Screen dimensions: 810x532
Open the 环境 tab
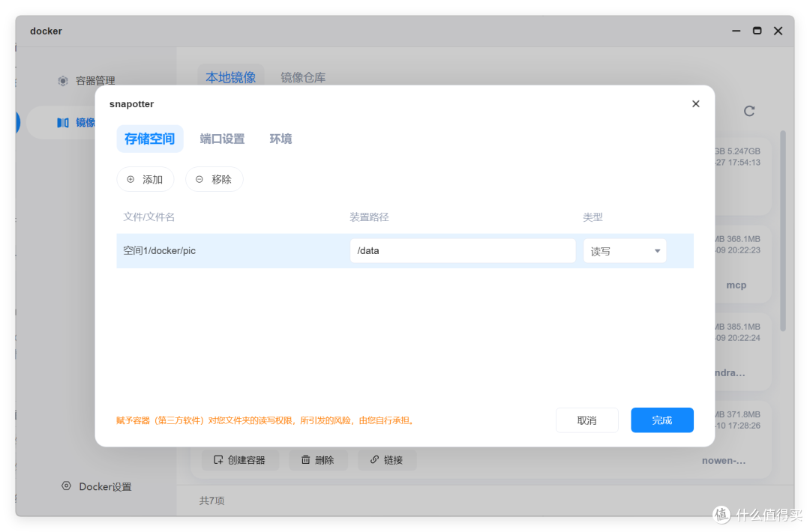coord(280,139)
